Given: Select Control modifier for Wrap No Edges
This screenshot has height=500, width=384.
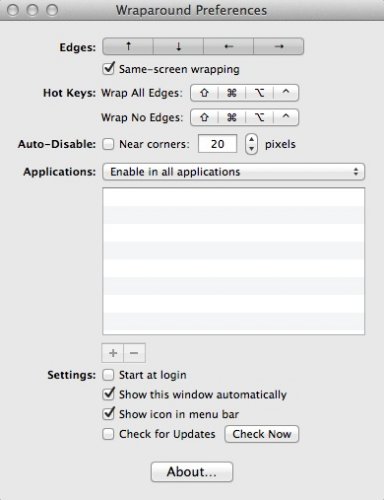Looking at the screenshot, I should click(286, 117).
